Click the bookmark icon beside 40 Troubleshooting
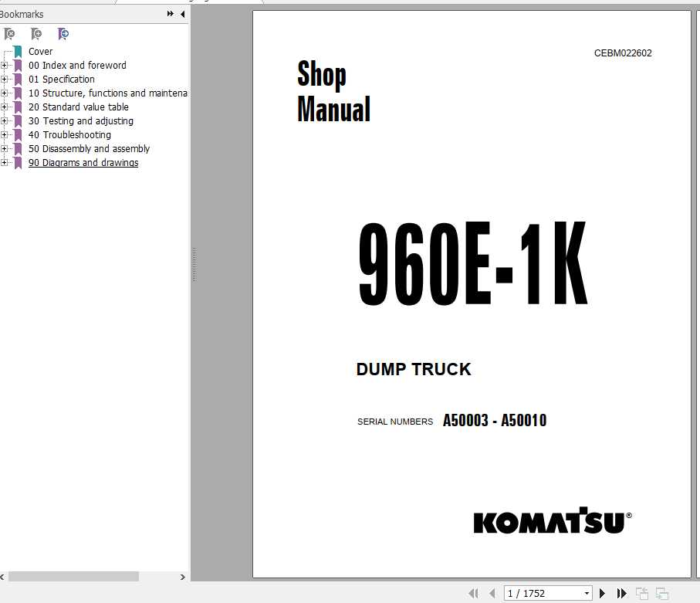This screenshot has width=700, height=603. point(18,135)
